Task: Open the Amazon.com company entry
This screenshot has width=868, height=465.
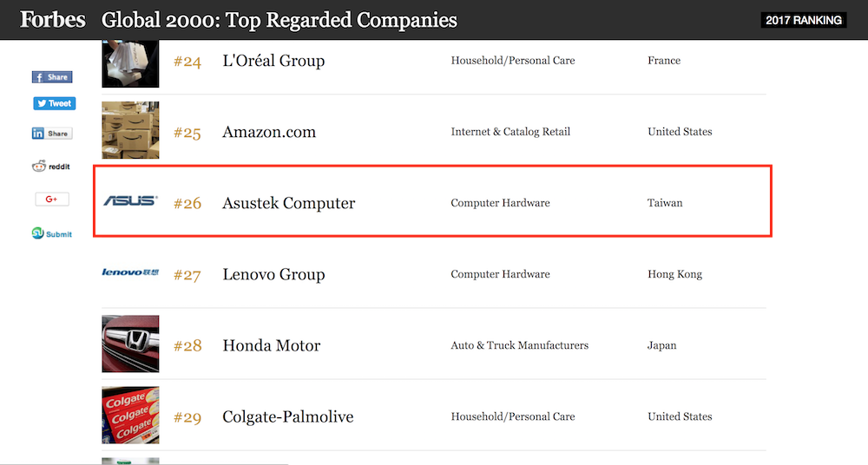Action: 269,132
